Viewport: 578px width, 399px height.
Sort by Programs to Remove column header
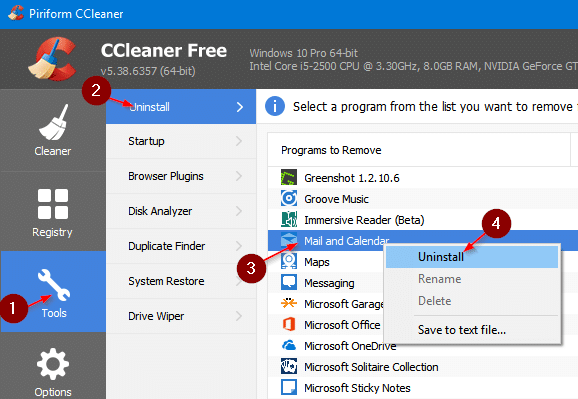[419, 150]
